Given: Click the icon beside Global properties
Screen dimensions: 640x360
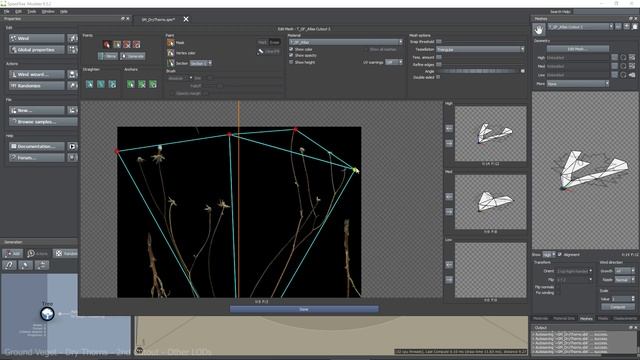Looking at the screenshot, I should pyautogui.click(x=72, y=49).
